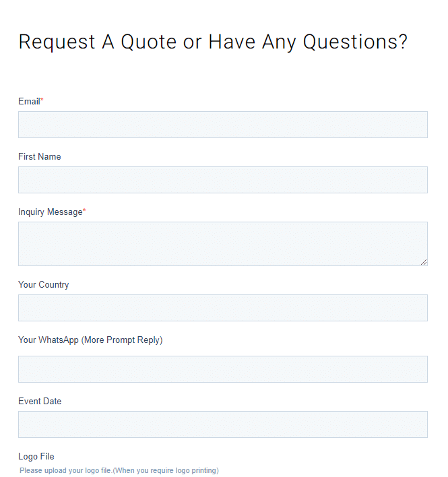448x477 pixels.
Task: Click the Inquiry Message textarea resize handle
Action: tap(424, 262)
